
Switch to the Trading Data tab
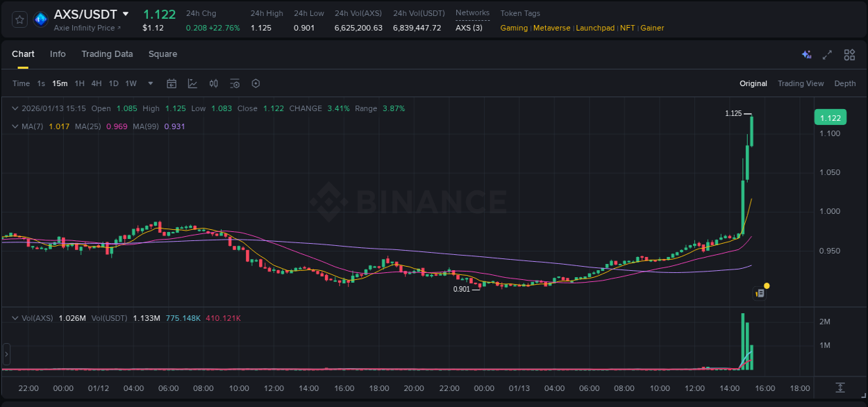coord(107,54)
